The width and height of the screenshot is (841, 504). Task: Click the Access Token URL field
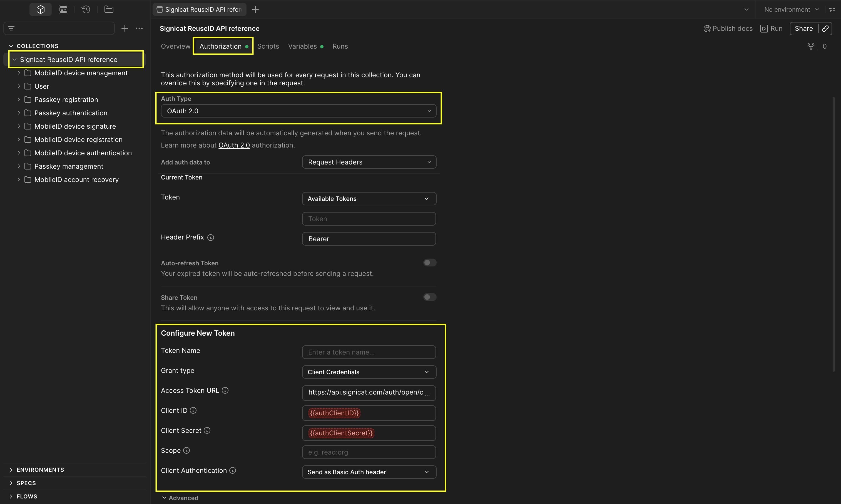tap(369, 393)
